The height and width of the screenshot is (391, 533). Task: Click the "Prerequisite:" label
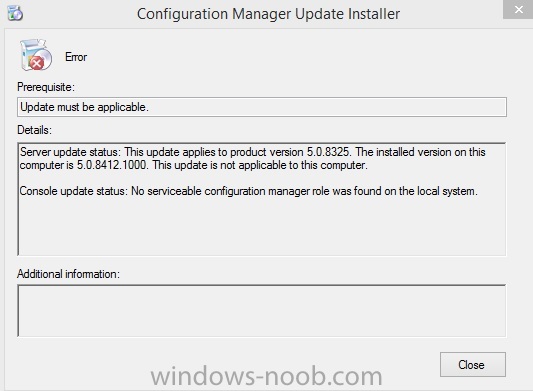[46, 87]
